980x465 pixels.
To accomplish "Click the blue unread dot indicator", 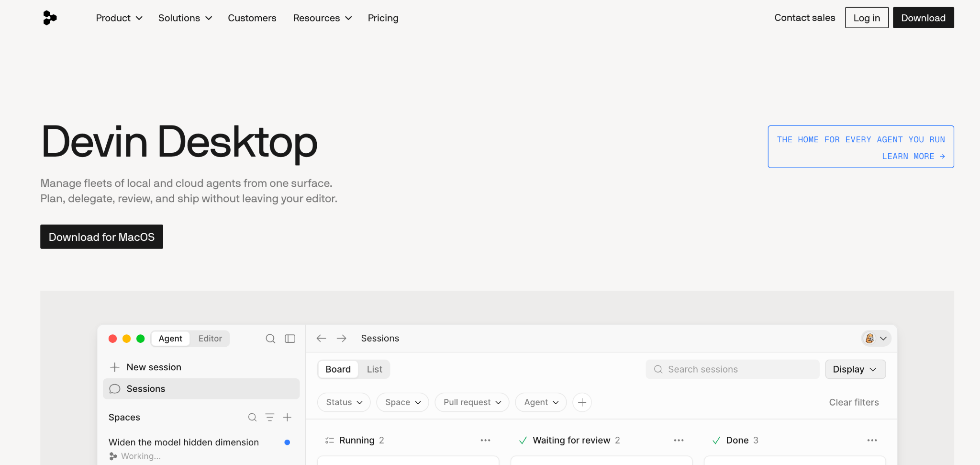I will point(287,442).
